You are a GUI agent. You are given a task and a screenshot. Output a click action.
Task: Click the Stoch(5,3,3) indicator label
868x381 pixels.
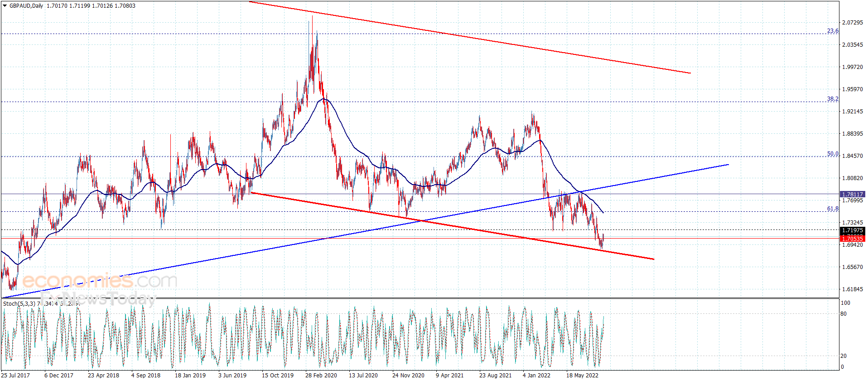point(19,303)
